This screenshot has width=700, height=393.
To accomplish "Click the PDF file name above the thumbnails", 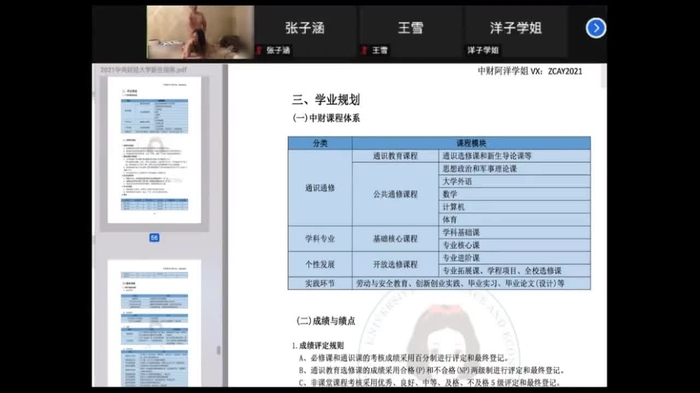I will [x=144, y=70].
